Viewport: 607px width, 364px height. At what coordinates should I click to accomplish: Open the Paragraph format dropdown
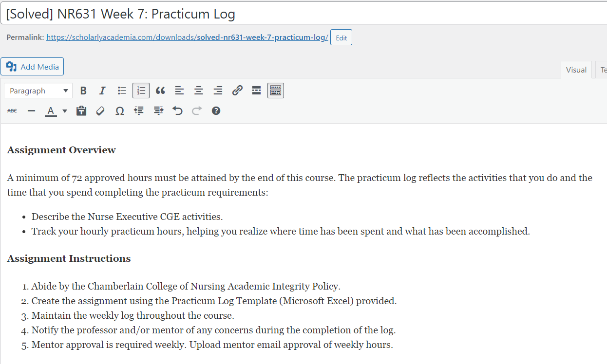click(x=38, y=91)
